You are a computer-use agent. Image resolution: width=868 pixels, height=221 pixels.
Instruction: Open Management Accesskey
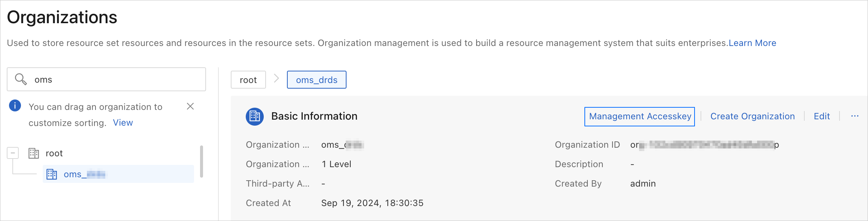639,117
